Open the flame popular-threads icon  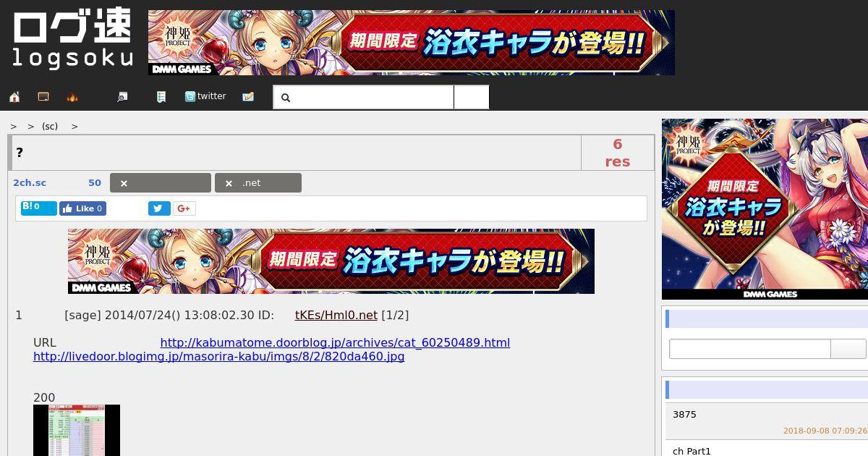click(72, 97)
